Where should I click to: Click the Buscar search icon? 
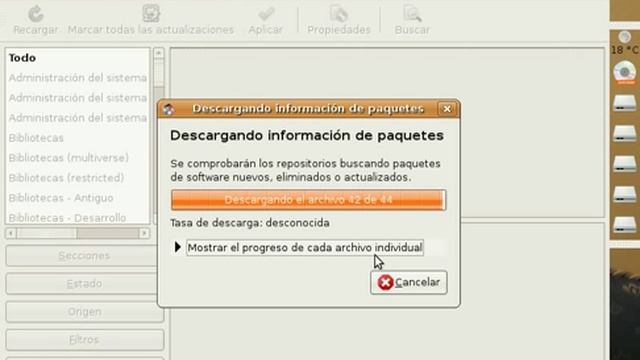(x=412, y=14)
